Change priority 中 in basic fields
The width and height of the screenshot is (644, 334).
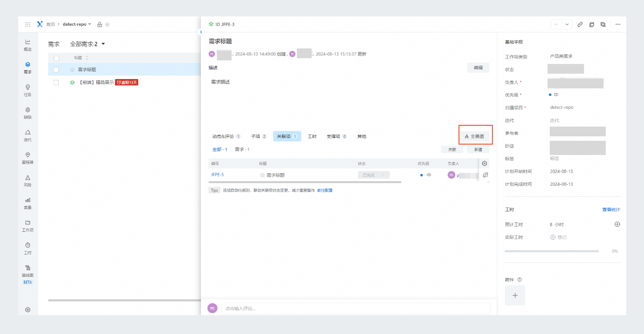point(554,95)
